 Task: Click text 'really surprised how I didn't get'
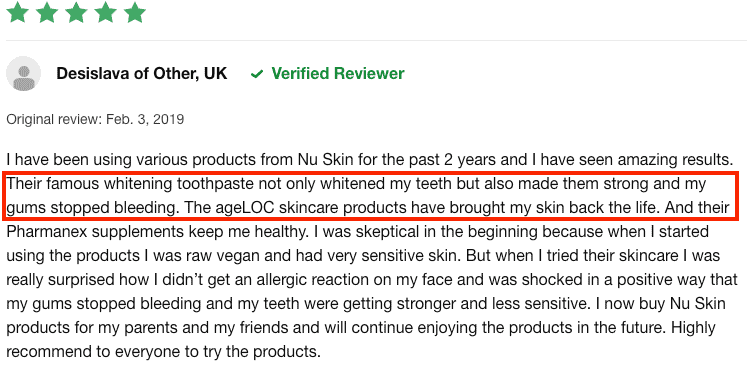click(x=129, y=280)
